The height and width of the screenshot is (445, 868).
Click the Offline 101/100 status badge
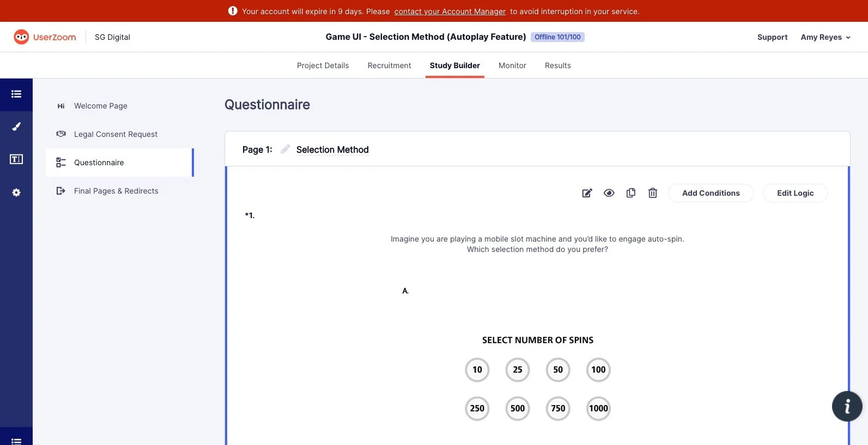(557, 37)
